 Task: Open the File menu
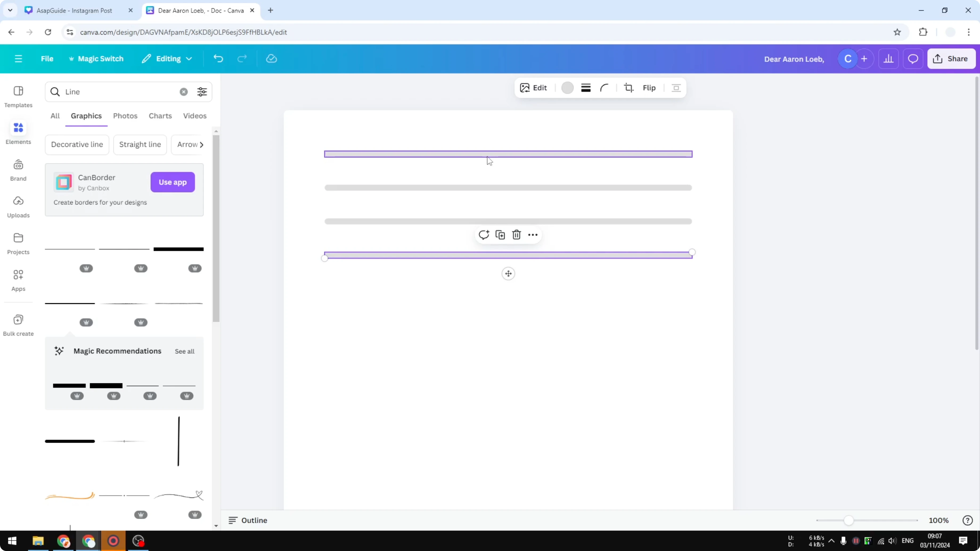click(47, 58)
